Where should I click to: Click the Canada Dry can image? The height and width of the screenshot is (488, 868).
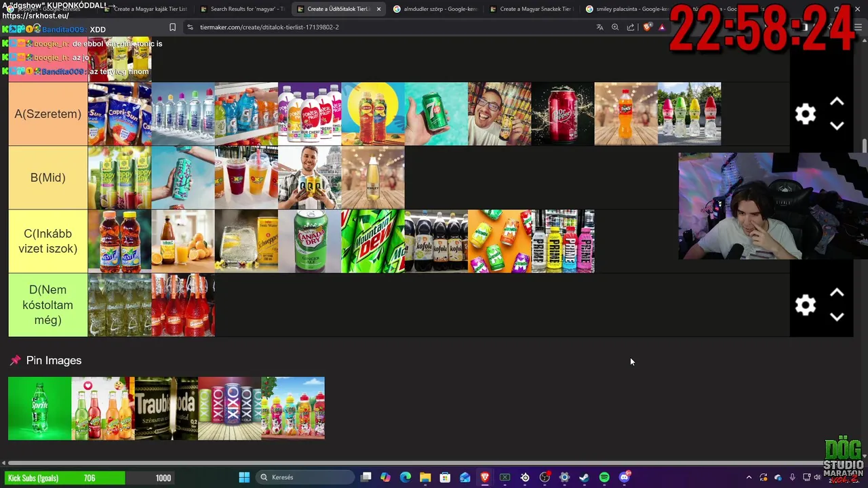click(x=309, y=241)
